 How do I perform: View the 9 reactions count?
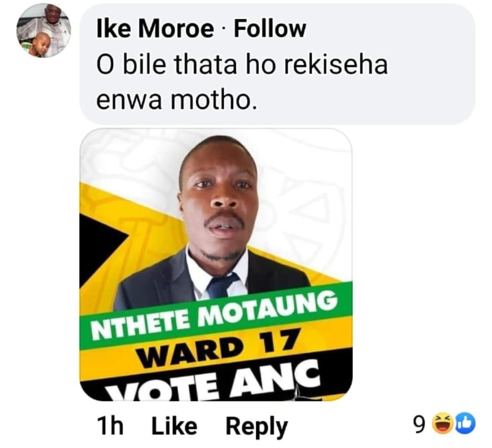pyautogui.click(x=419, y=425)
